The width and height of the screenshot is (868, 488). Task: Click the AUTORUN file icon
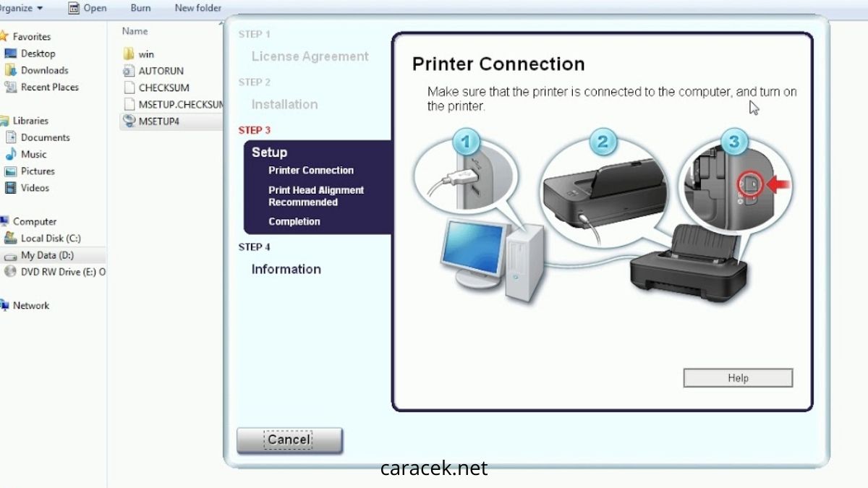point(129,71)
